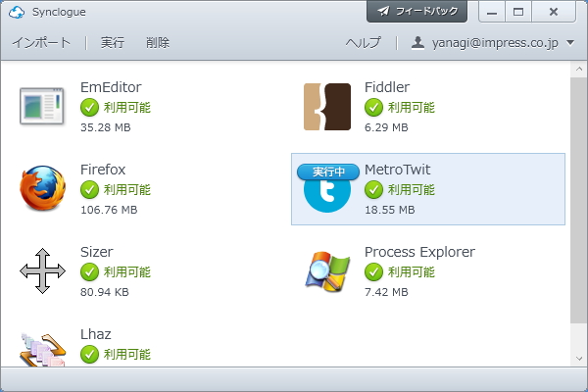Select the Lhaz name text

point(96,334)
